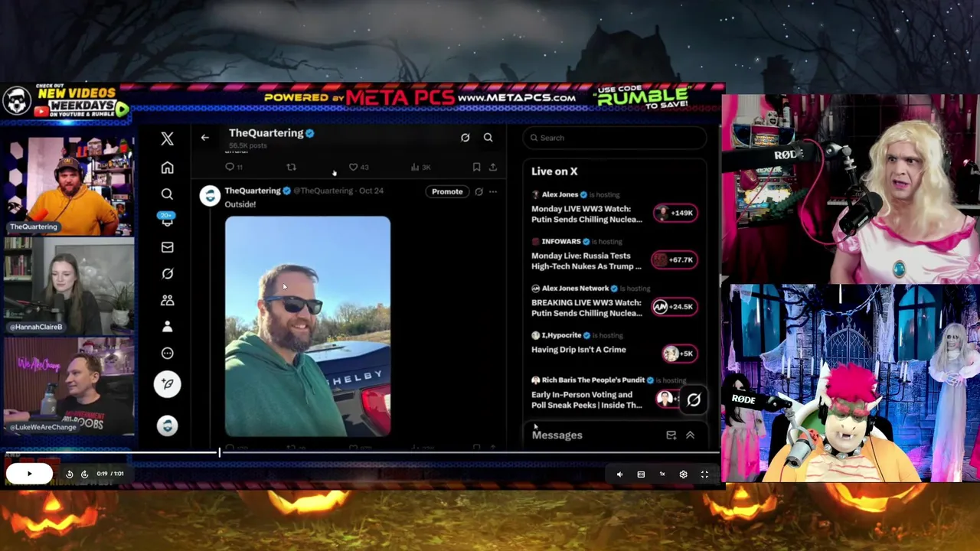Open the More circle-dots sidebar icon
This screenshot has width=980, height=551.
click(x=167, y=353)
